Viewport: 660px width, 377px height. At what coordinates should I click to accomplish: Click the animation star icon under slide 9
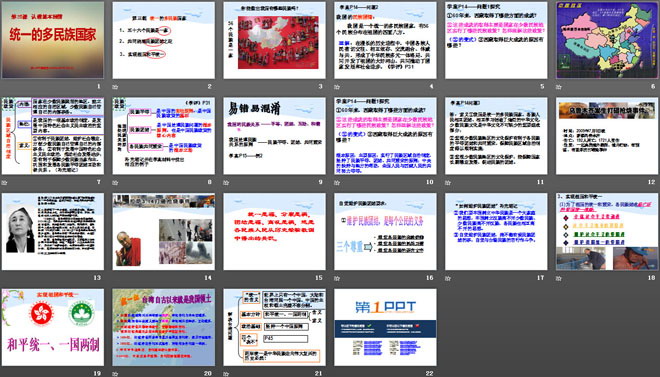point(226,183)
